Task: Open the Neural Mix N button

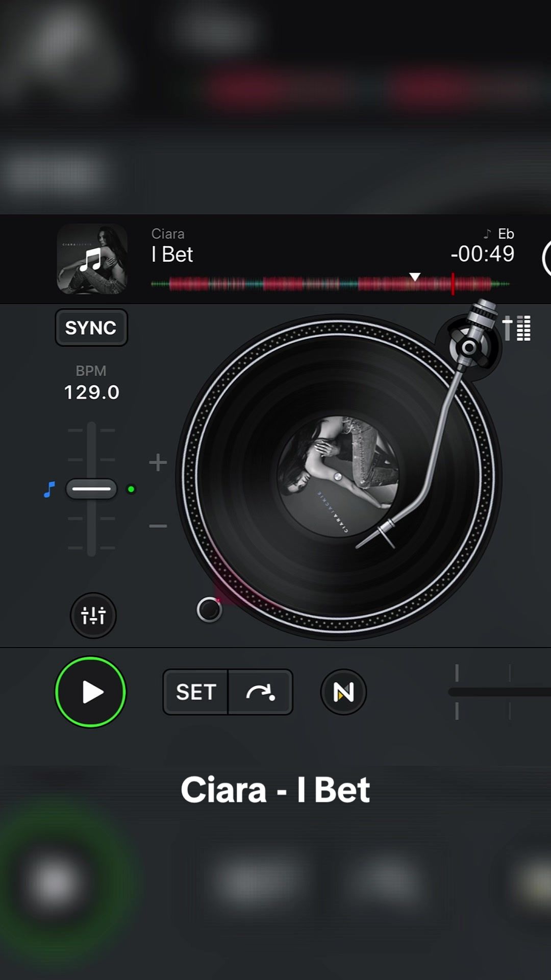Action: tap(343, 692)
